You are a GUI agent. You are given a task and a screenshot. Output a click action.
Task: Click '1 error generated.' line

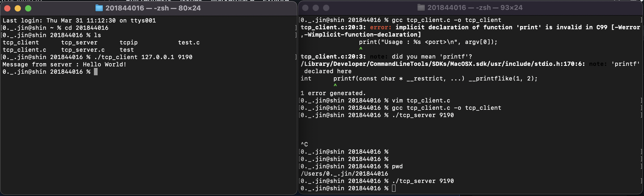coord(333,93)
